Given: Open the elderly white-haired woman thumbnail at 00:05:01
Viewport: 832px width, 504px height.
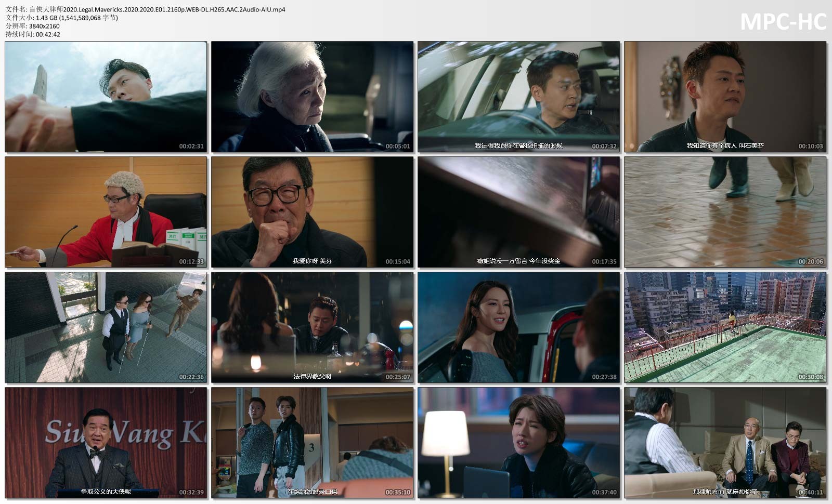Looking at the screenshot, I should point(312,97).
